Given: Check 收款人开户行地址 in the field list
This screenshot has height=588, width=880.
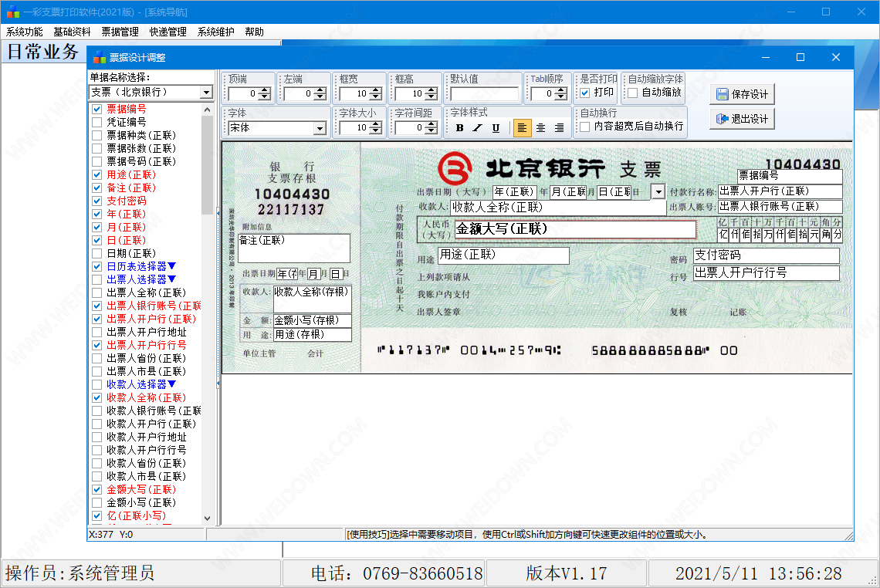Looking at the screenshot, I should click(97, 437).
